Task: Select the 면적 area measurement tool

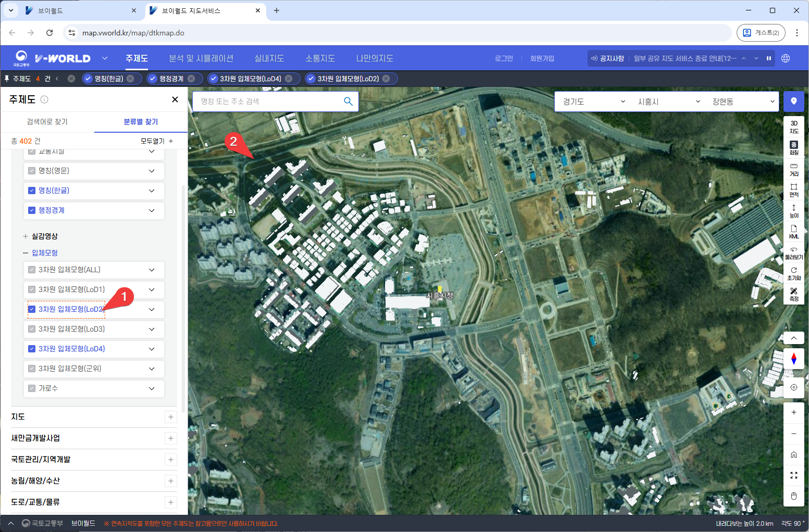Action: [793, 190]
